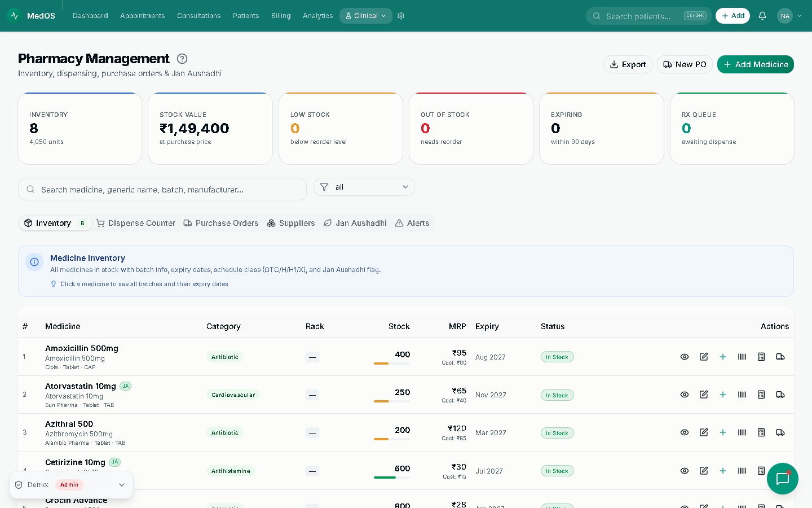Open barcode icon for Amoxicillin 500mg
This screenshot has width=812, height=508.
coord(742,357)
